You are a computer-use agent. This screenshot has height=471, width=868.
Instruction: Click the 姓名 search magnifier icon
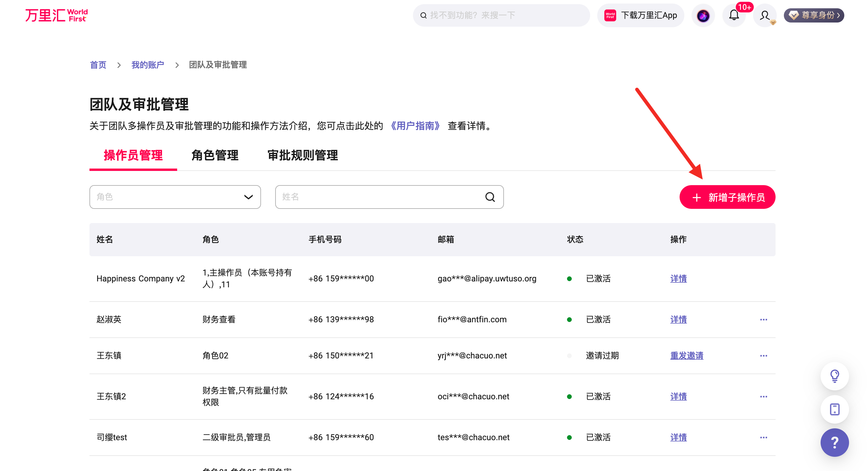(490, 197)
